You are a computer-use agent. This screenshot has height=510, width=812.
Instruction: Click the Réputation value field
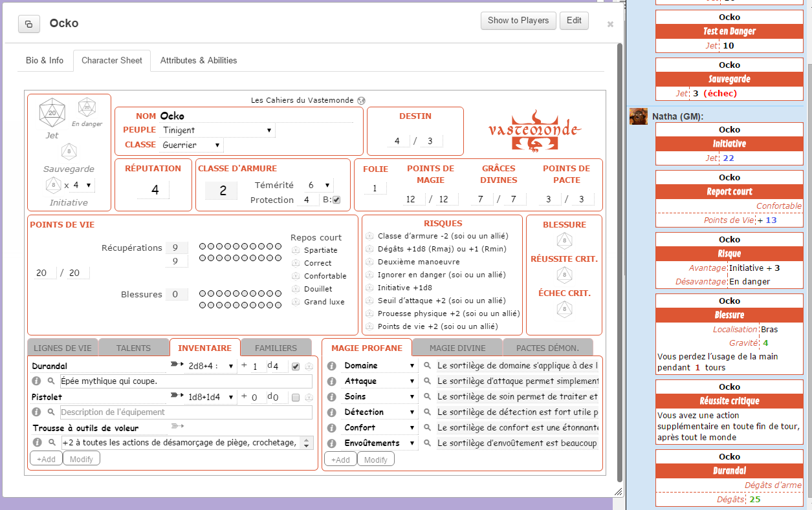click(155, 190)
